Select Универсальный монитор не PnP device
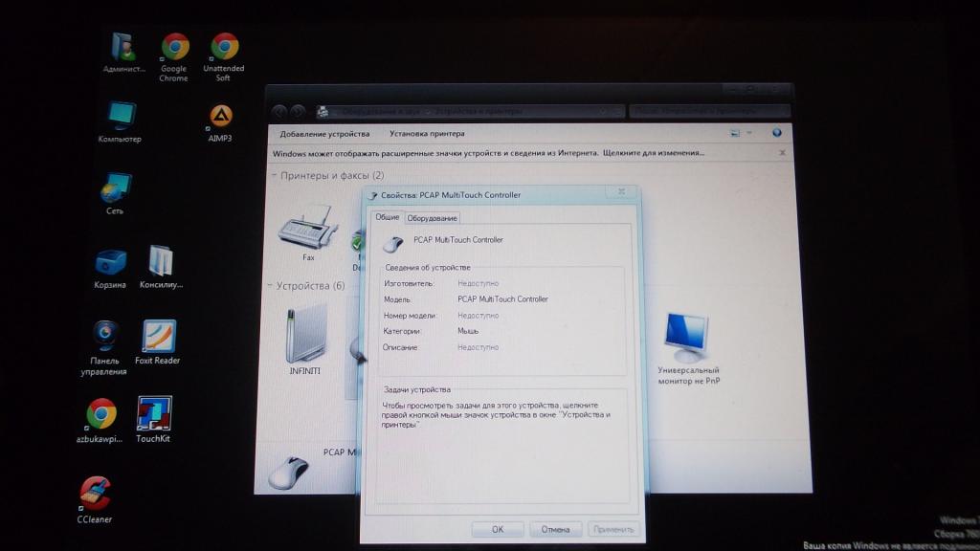Viewport: 980px width, 551px height. tap(687, 337)
